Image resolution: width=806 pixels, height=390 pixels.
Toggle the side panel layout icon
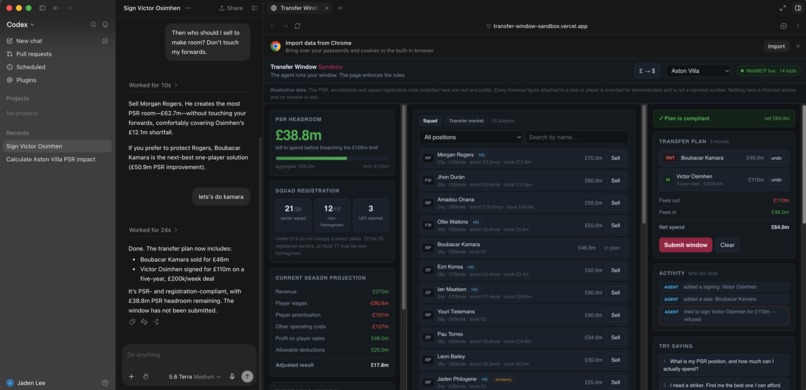tap(798, 8)
